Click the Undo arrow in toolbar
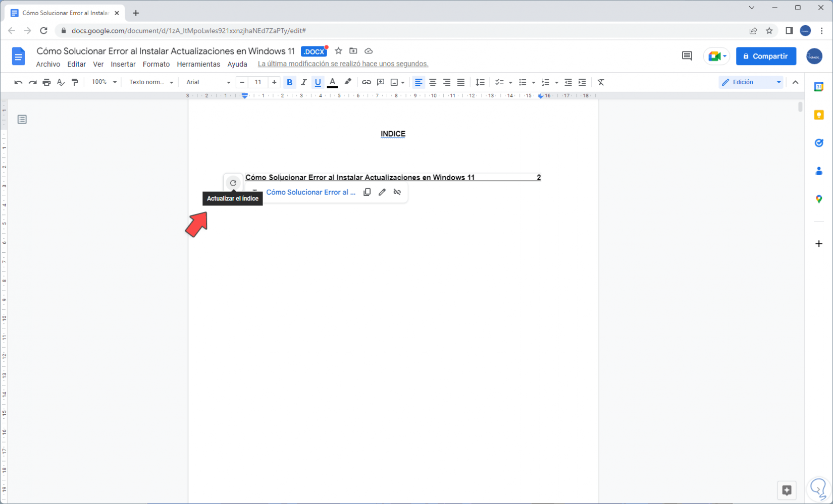This screenshot has height=504, width=833. [x=18, y=82]
